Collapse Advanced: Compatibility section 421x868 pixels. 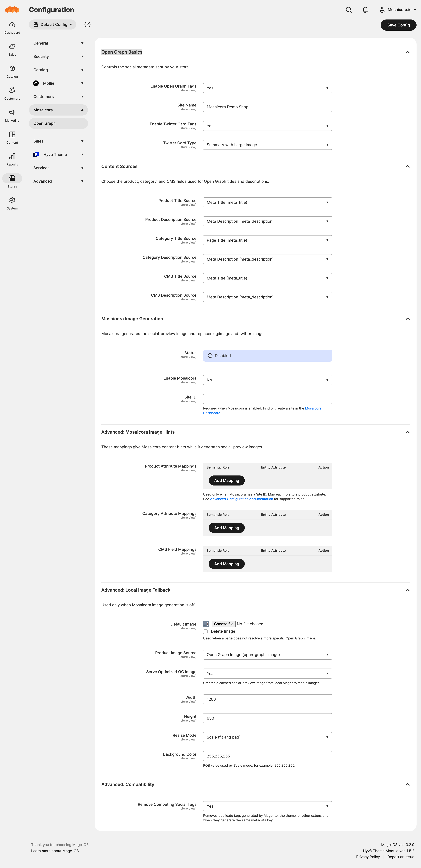coord(407,784)
